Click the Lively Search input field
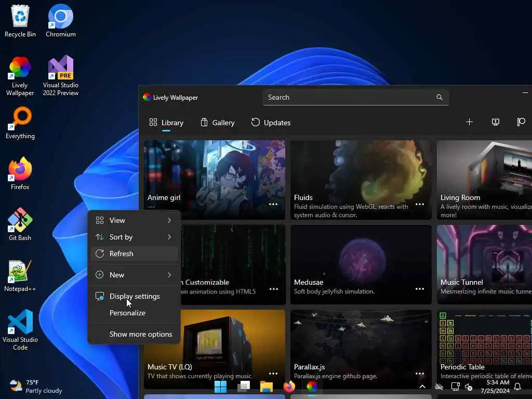Screen dimensions: 532x399 (x=355, y=97)
